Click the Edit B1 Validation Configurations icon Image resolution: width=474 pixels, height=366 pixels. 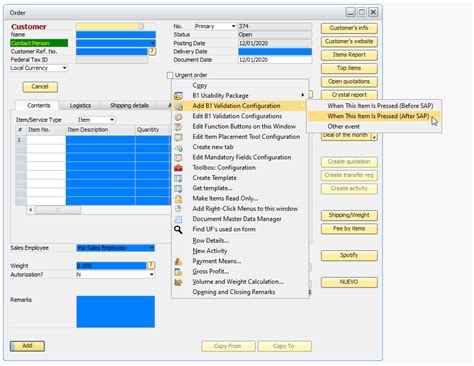[x=178, y=117]
